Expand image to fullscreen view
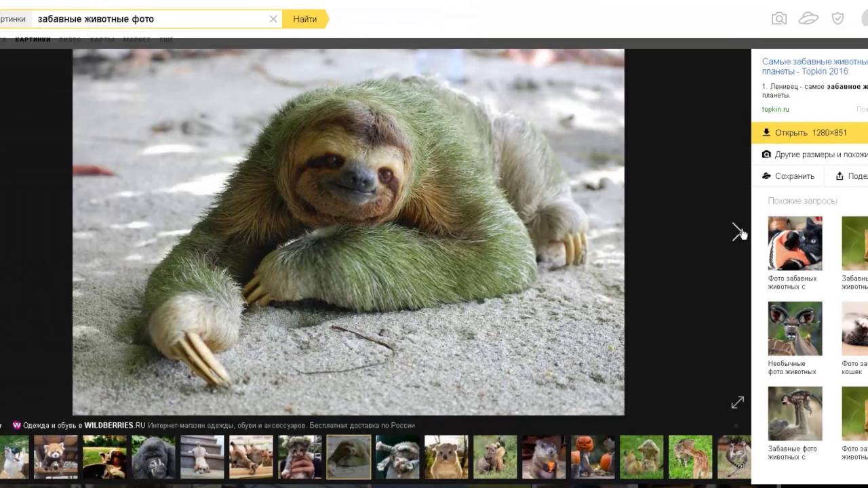The image size is (868, 488). (x=738, y=402)
